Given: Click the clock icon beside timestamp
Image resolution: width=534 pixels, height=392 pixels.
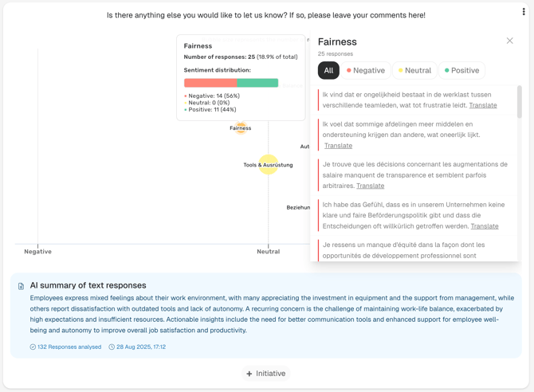Looking at the screenshot, I should [x=112, y=347].
